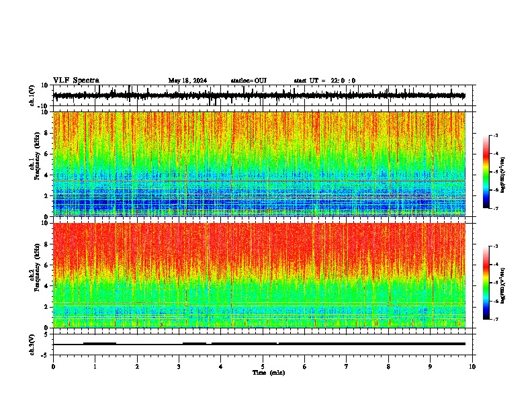The height and width of the screenshot is (411, 532).
Task: Click the time axis tick label "1"
Action: pos(95,367)
